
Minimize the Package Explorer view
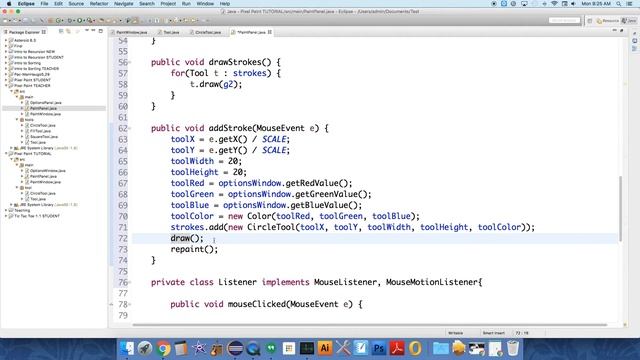(x=93, y=31)
